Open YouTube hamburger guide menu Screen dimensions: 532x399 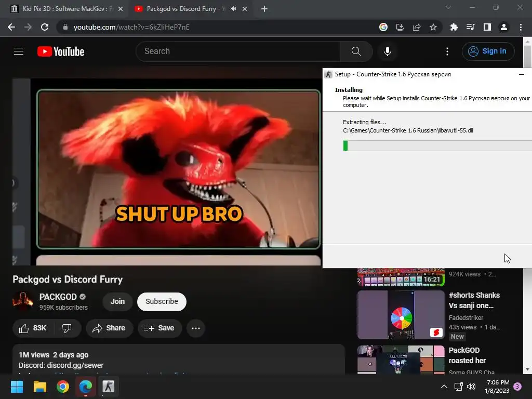point(19,51)
